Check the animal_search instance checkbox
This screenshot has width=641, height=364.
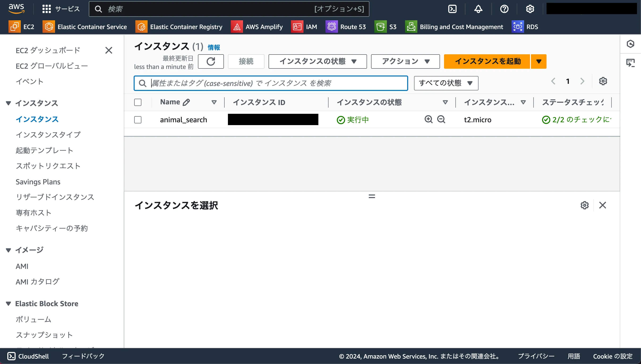pyautogui.click(x=138, y=120)
